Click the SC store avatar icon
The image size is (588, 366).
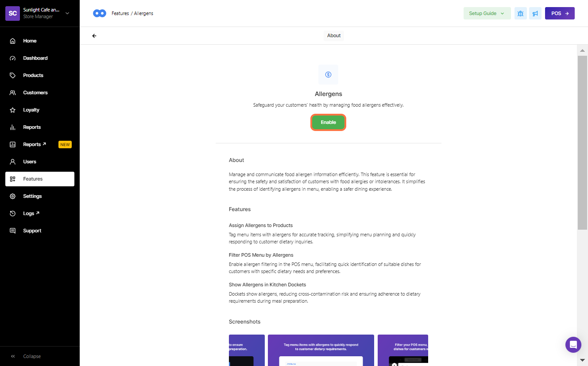[x=13, y=13]
